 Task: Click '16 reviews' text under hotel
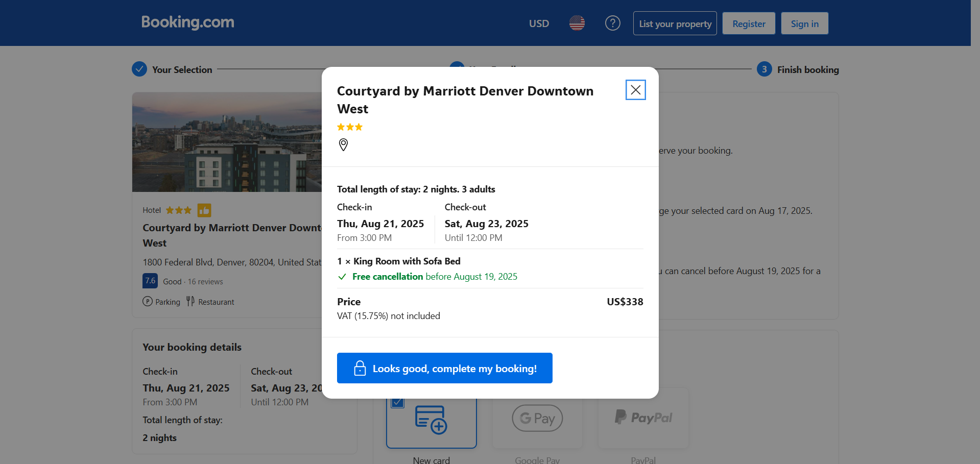(x=205, y=282)
